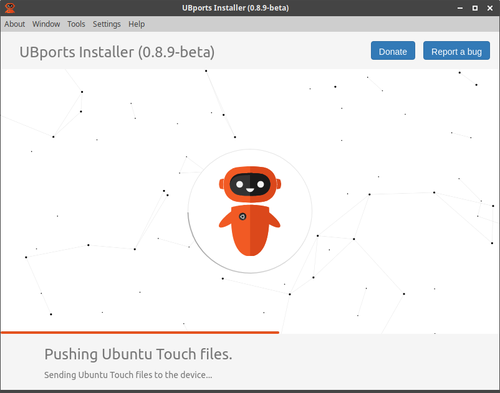Viewport: 500px width, 393px height.
Task: Click the 'UBports Installer (0.8.9-beta)' heading
Action: click(x=117, y=52)
